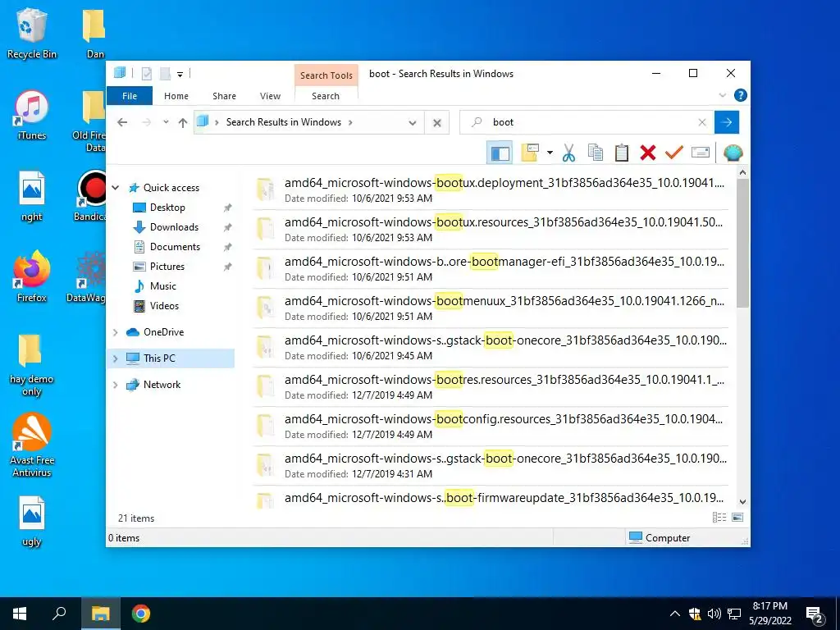Go up one level with up arrow
Image resolution: width=840 pixels, height=630 pixels.
click(183, 123)
